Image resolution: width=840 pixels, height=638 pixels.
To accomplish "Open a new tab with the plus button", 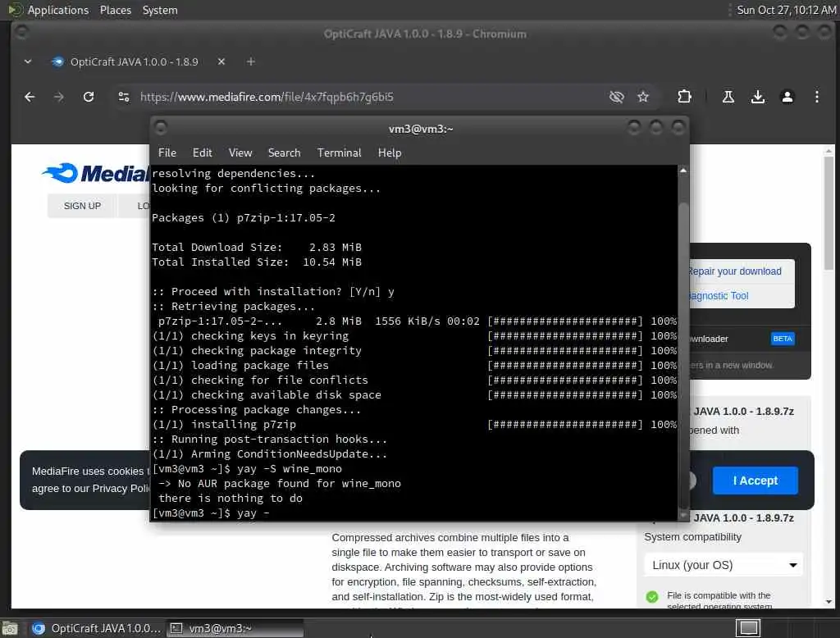I will 251,62.
